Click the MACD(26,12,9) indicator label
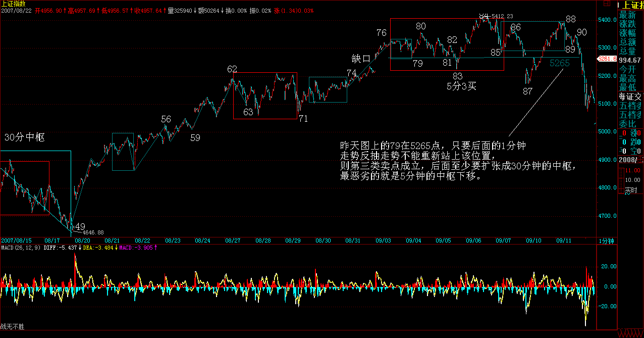The image size is (644, 338). pyautogui.click(x=20, y=248)
